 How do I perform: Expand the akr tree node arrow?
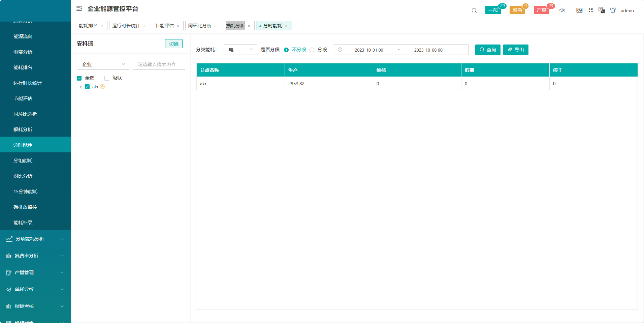pyautogui.click(x=81, y=87)
